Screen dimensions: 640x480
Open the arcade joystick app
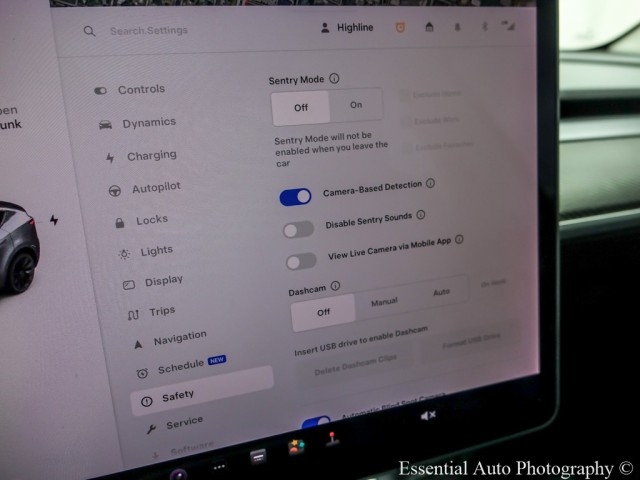tap(331, 440)
